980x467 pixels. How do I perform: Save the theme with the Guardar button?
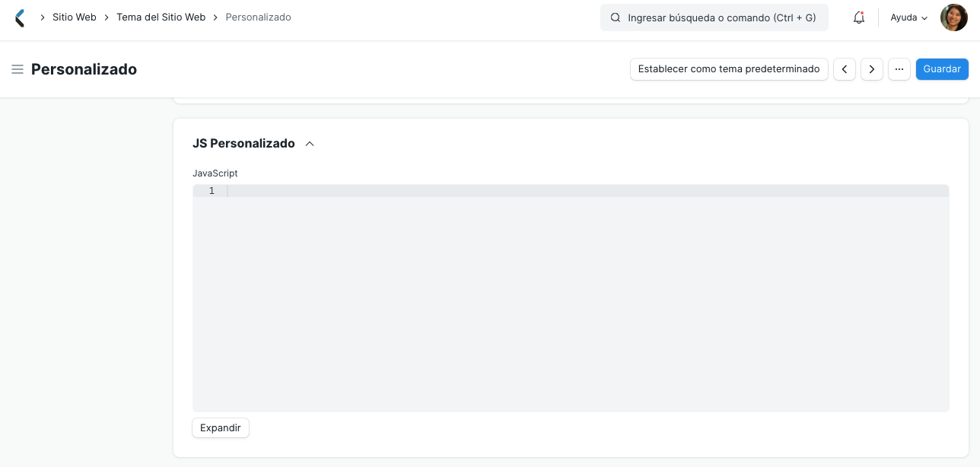click(942, 69)
